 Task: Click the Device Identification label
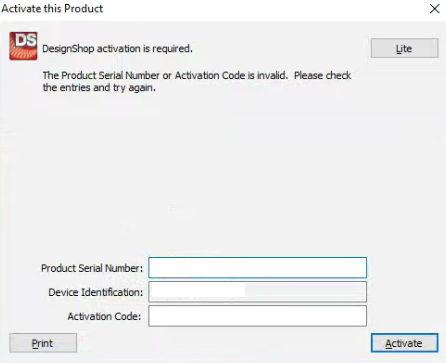coord(95,292)
